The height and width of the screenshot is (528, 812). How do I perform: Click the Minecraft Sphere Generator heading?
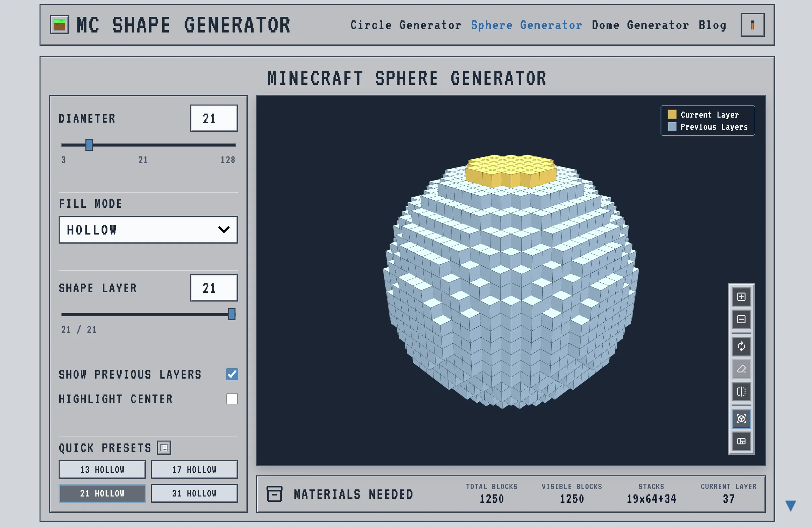407,78
